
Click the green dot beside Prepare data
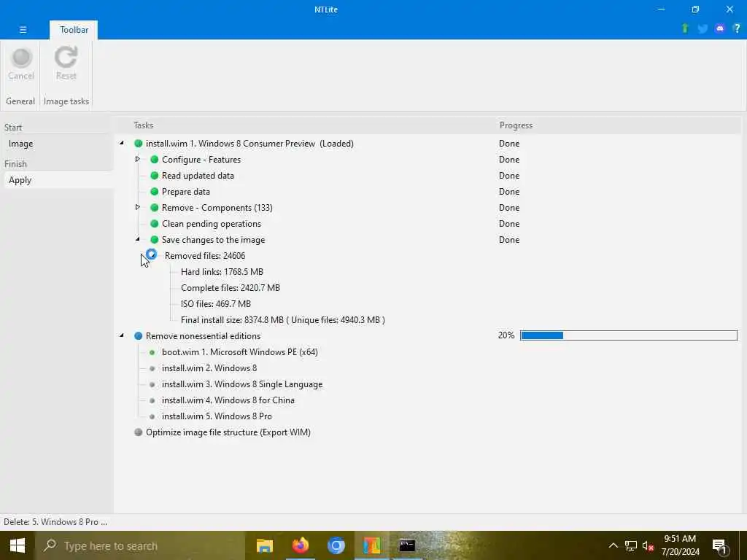point(155,192)
